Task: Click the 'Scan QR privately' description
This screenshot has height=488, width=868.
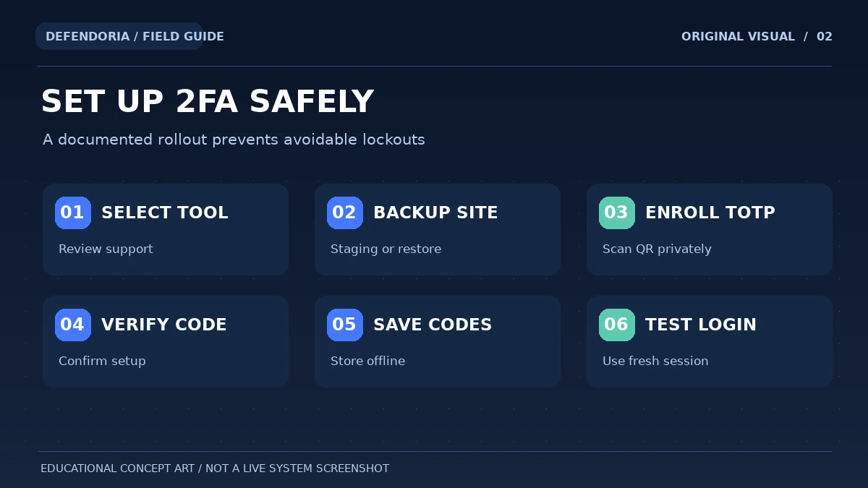Action: [x=657, y=249]
